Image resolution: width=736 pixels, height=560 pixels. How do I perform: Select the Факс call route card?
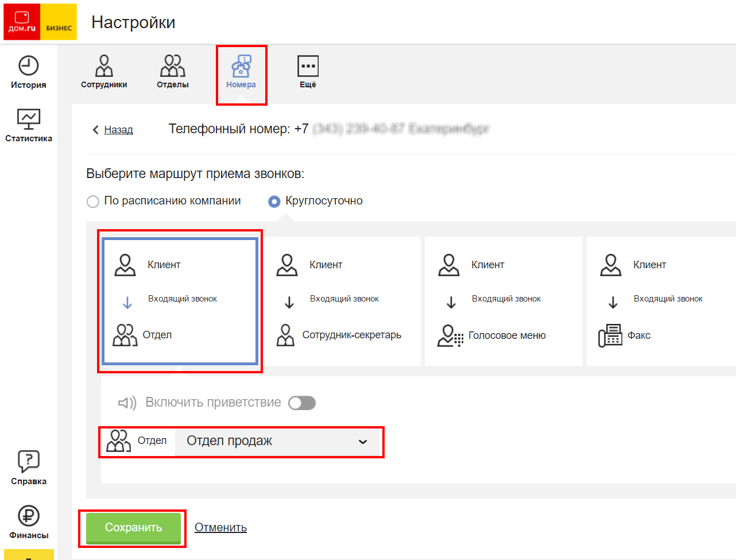pyautogui.click(x=661, y=301)
